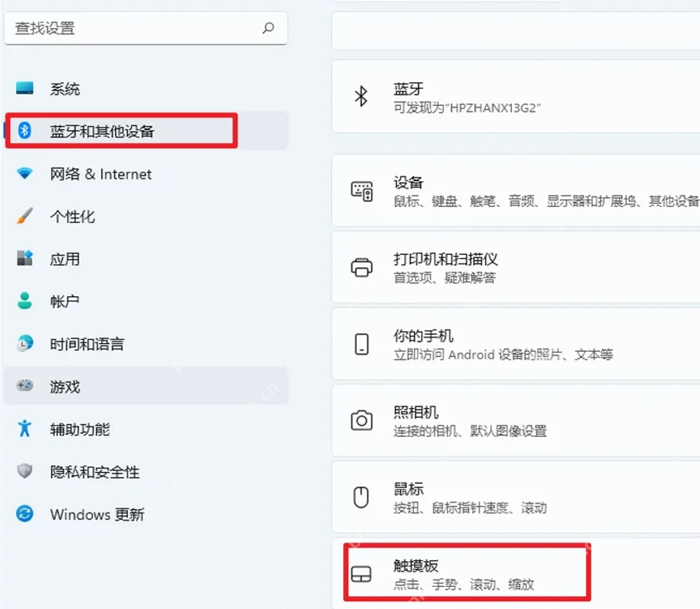Open 游戏 settings category

(x=145, y=386)
